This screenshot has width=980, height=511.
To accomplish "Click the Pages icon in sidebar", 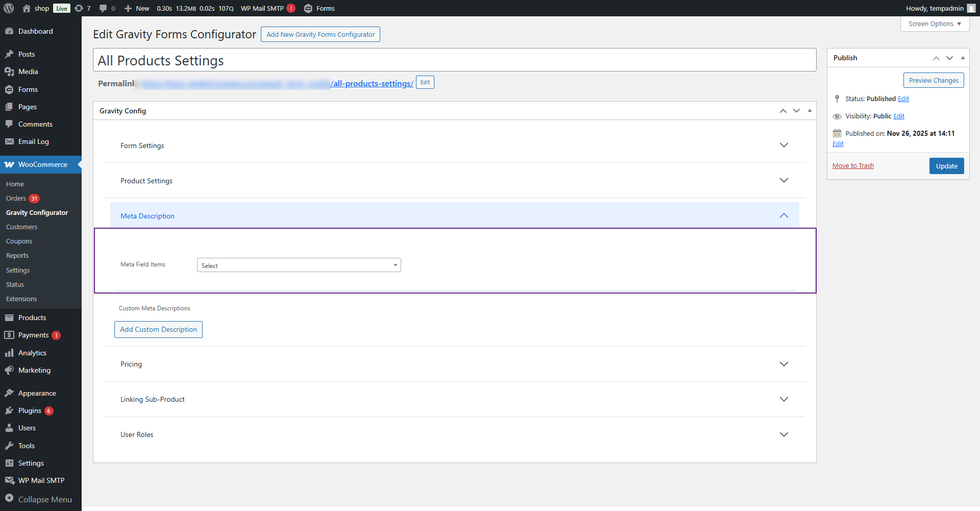I will click(9, 107).
